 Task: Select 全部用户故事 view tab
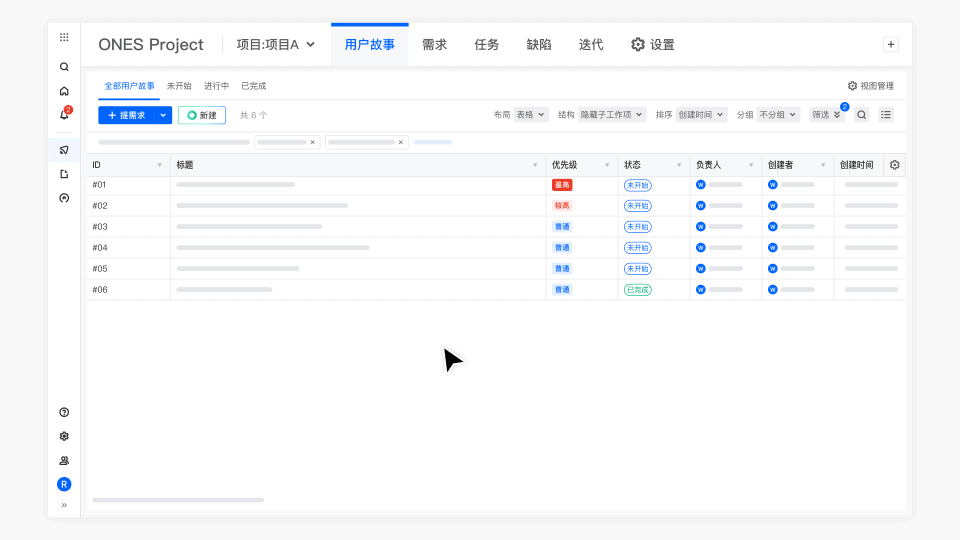(129, 86)
